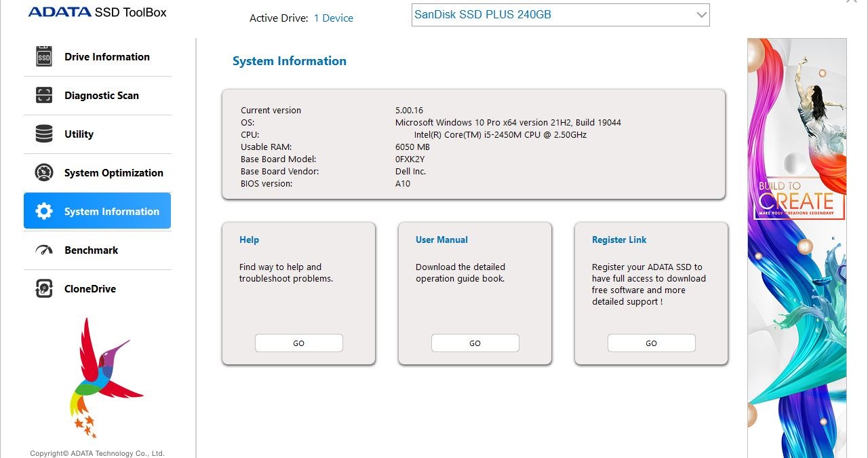
Task: Click the System Information gear icon
Action: (44, 212)
